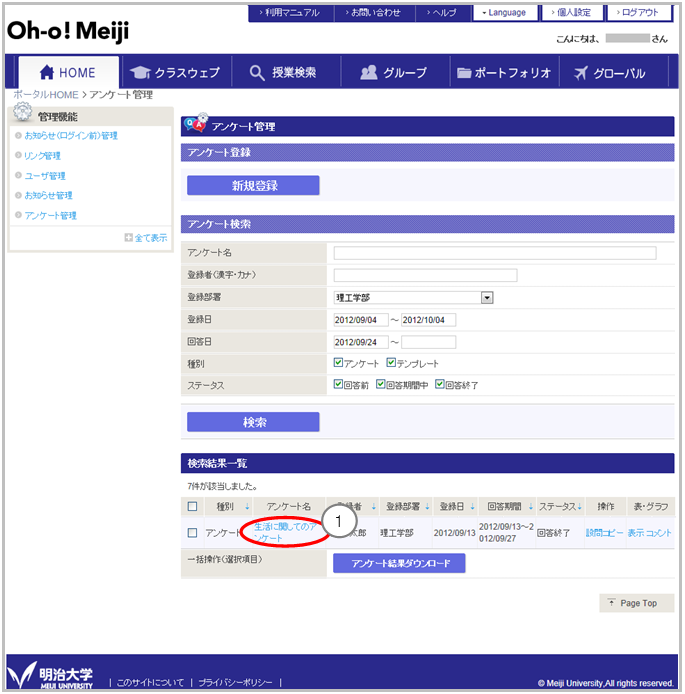Click the Oh-o! Meiji logo

[68, 31]
